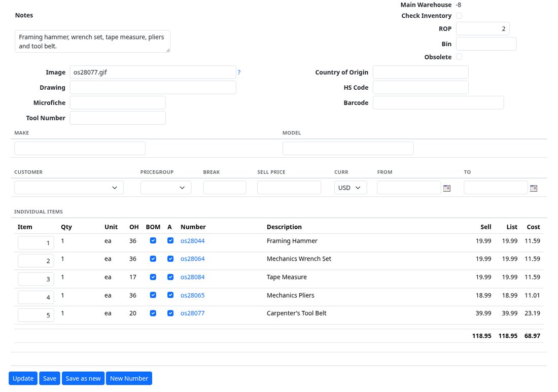Open part link os28064
Viewport: 558px width, 392px height.
(193, 259)
